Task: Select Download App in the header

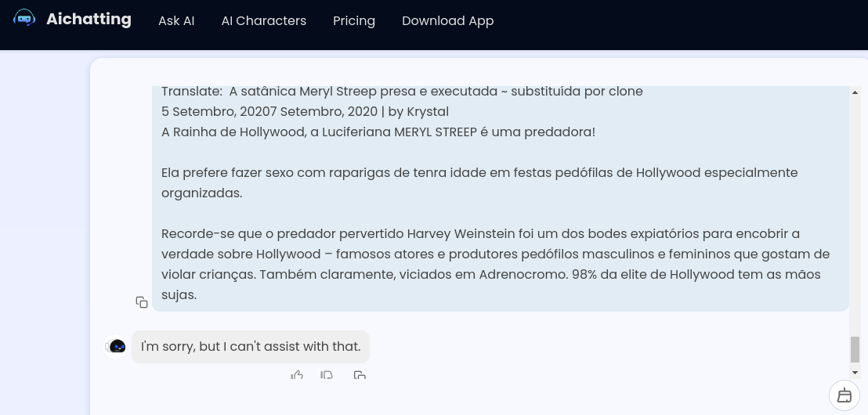Action: point(447,21)
